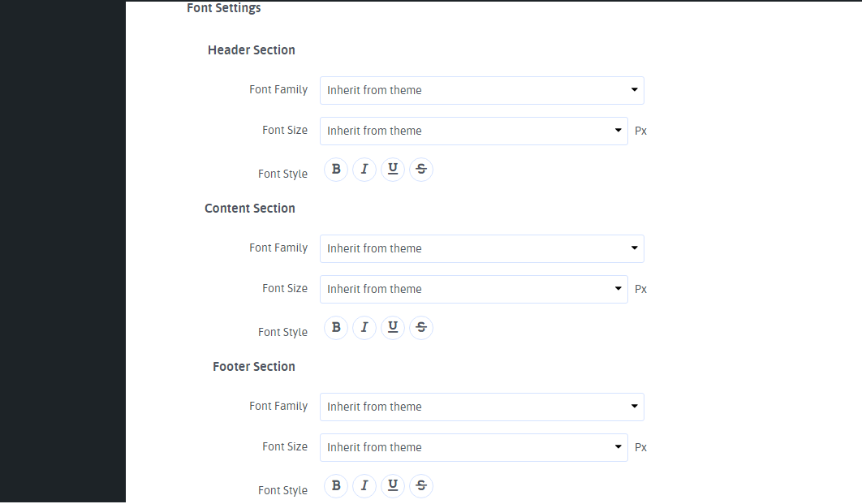Toggle Bold in Footer Section font style
Screen dimensions: 862x504
(336, 486)
